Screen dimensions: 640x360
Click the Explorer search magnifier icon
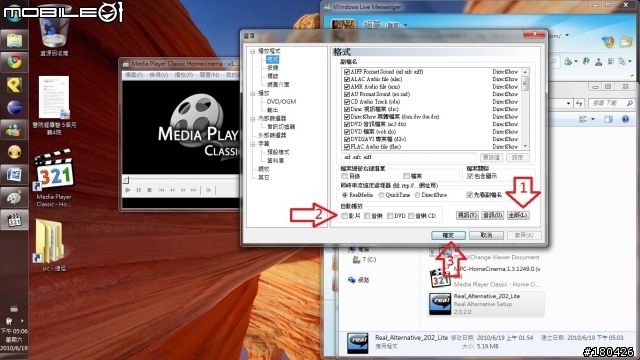coord(630,104)
